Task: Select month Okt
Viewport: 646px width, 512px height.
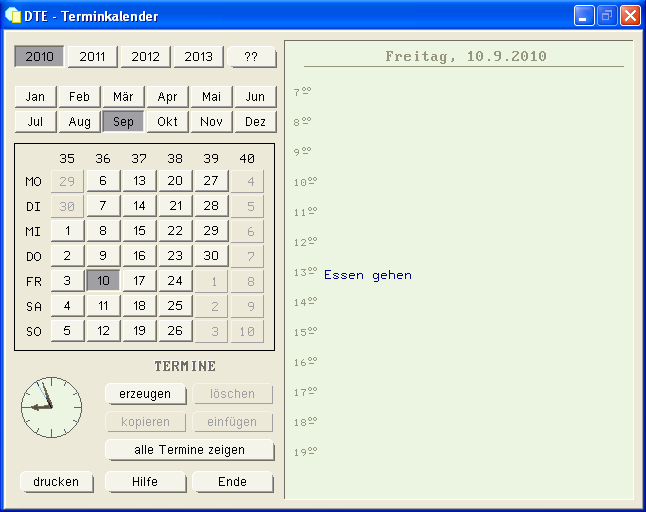Action: [x=168, y=122]
